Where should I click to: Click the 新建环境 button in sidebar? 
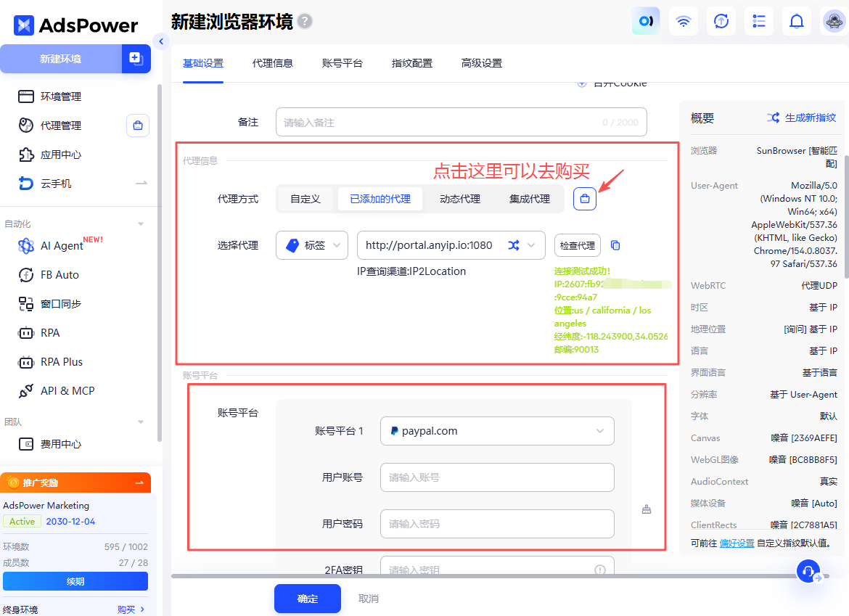point(61,59)
